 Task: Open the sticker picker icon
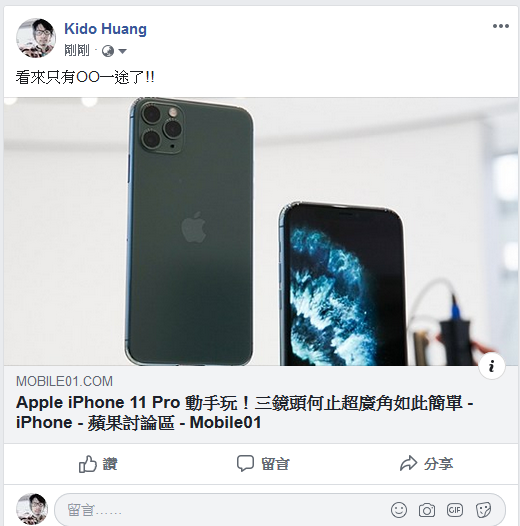click(x=483, y=510)
